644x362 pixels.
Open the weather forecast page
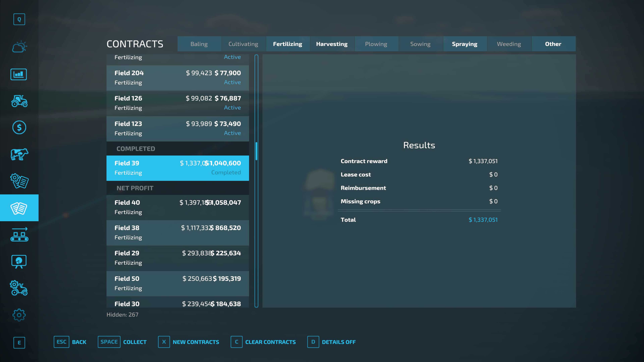[x=19, y=46]
